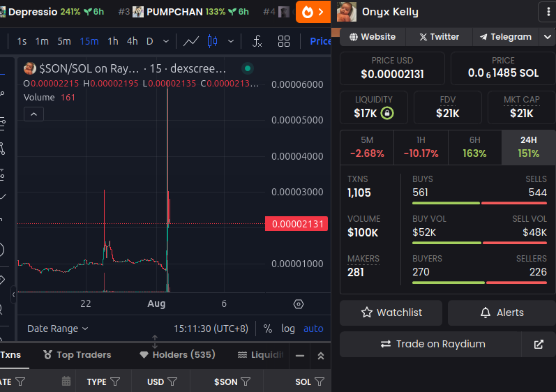This screenshot has height=392, width=556.
Task: Select the 1H stats tab
Action: [x=421, y=147]
